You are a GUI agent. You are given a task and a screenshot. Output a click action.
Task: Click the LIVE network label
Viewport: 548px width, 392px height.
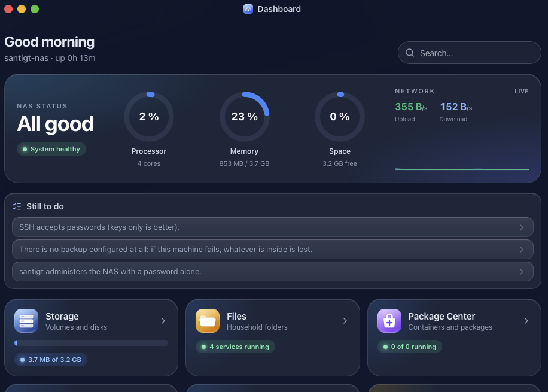click(x=522, y=92)
